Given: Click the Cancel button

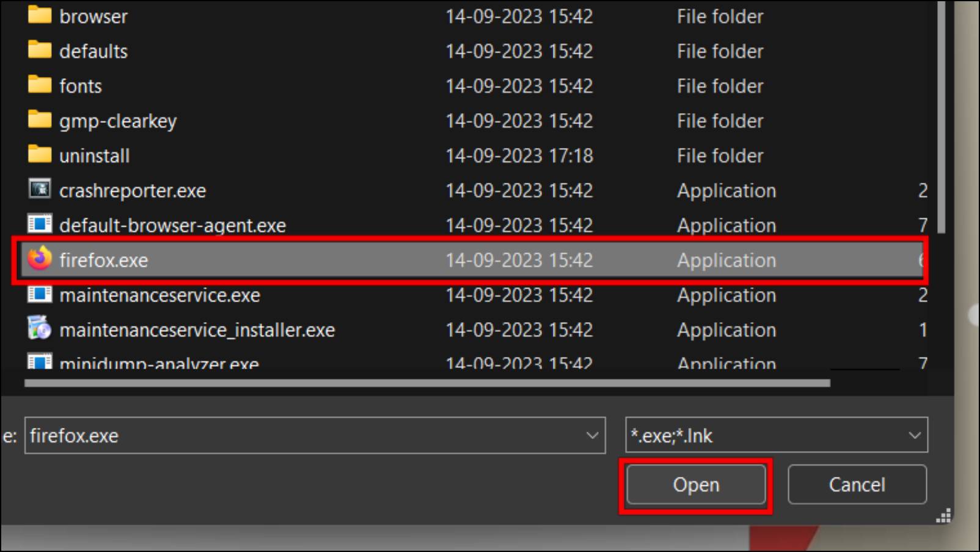Looking at the screenshot, I should [x=857, y=485].
